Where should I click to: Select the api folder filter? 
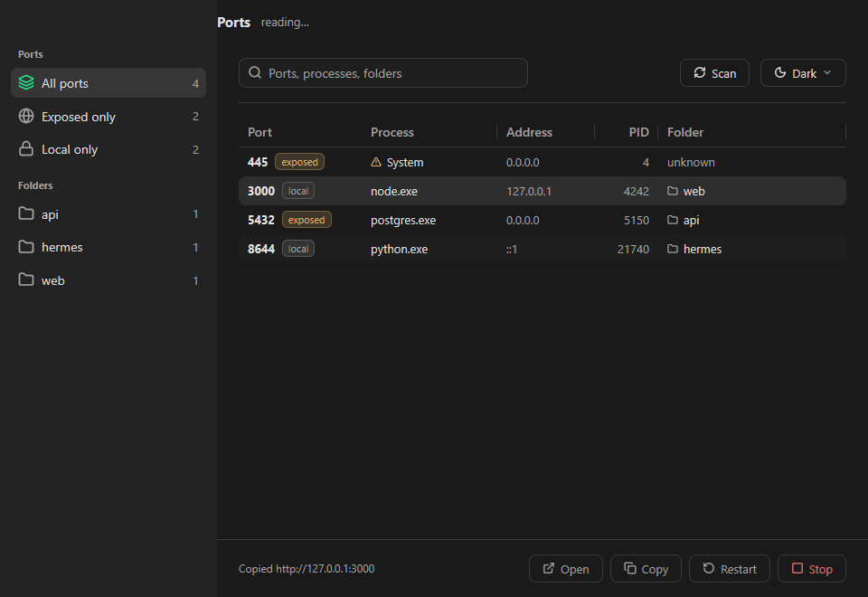108,214
